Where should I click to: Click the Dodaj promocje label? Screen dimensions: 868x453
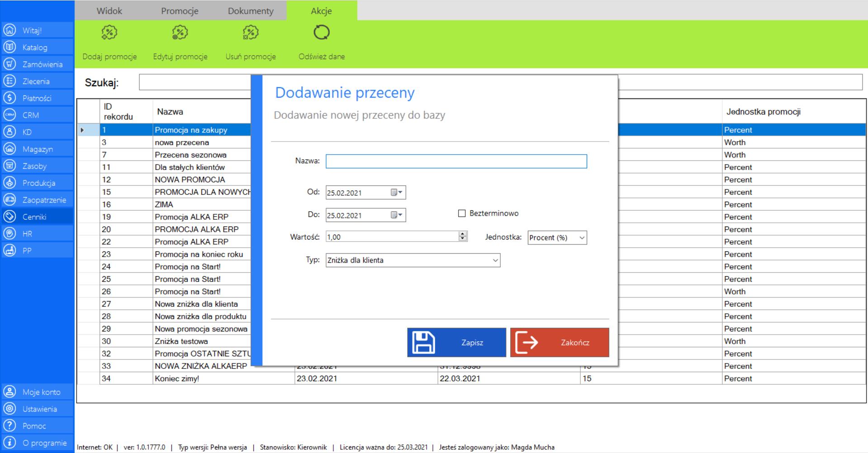pyautogui.click(x=109, y=57)
